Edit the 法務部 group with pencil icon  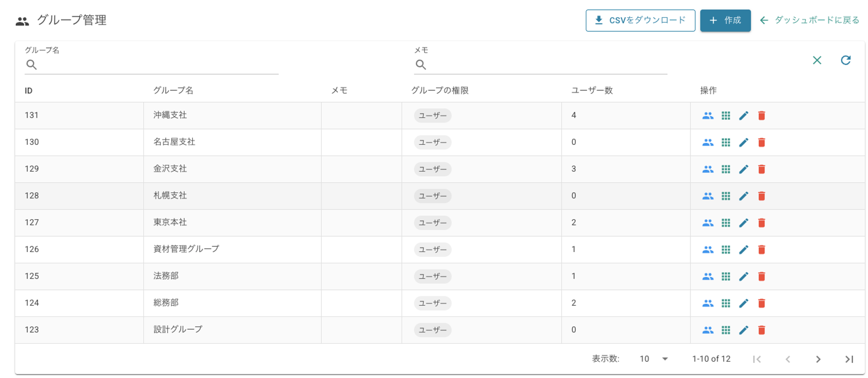[x=743, y=276]
